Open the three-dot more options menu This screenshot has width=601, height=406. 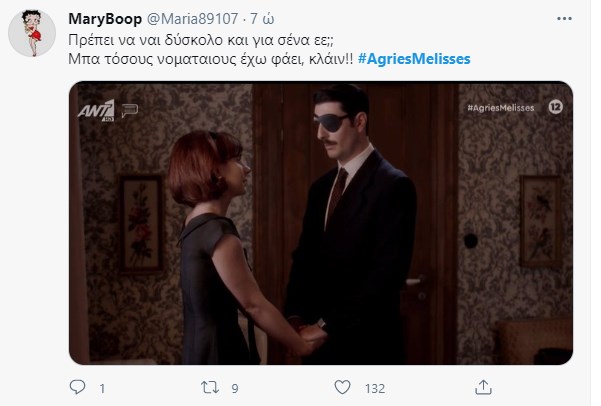coord(564,18)
